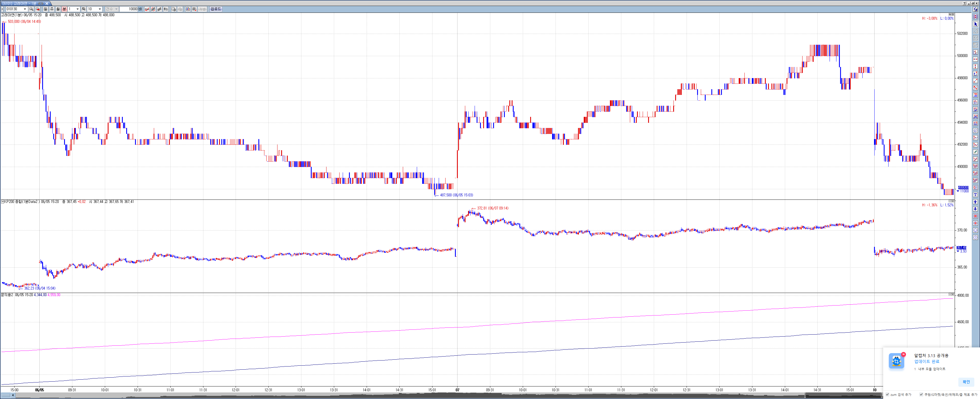The height and width of the screenshot is (399, 980).
Task: Select the horizontal line drawing tool
Action: click(975, 59)
